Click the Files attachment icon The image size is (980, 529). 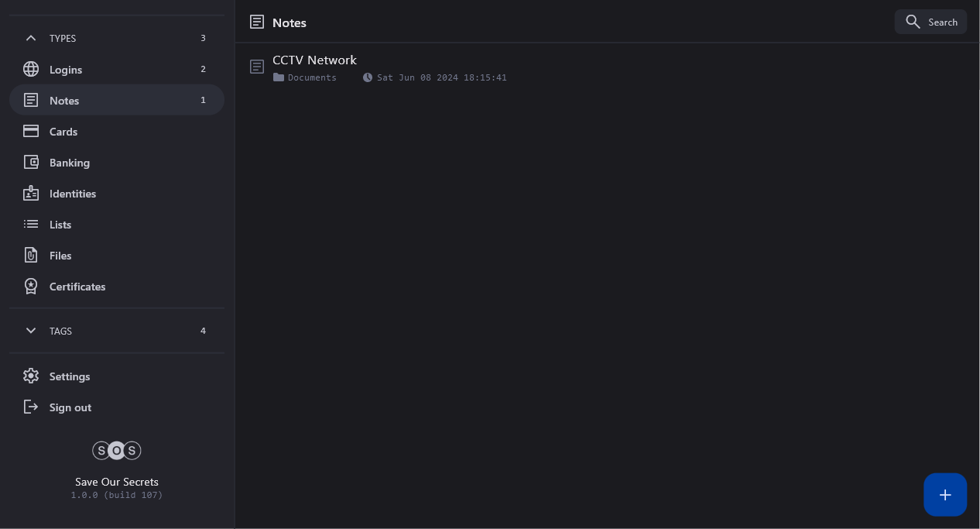[31, 255]
